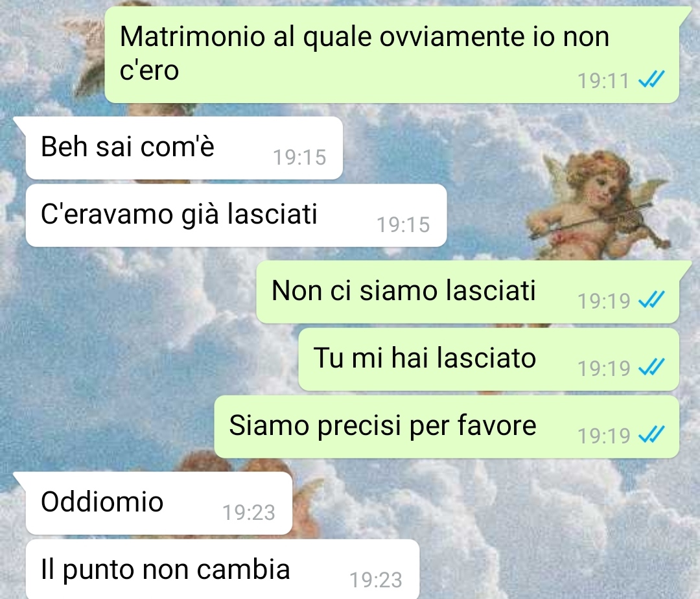Screen dimensions: 700x599
Task: Tap the 19:11 timestamp on the first message
Action: point(603,81)
